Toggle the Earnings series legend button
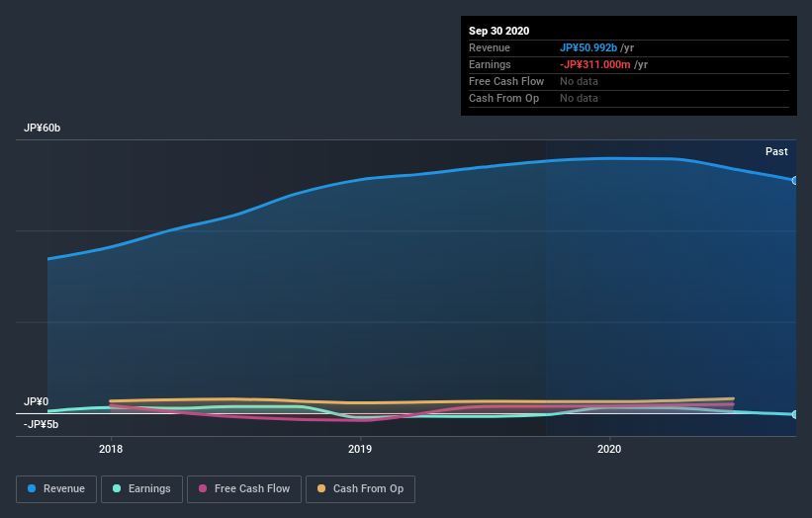 pos(141,489)
